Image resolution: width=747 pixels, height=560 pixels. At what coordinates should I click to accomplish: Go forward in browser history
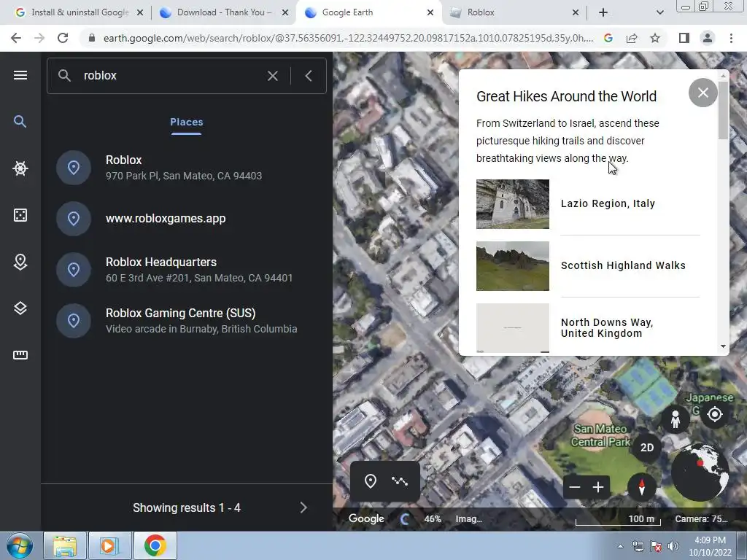[x=39, y=38]
